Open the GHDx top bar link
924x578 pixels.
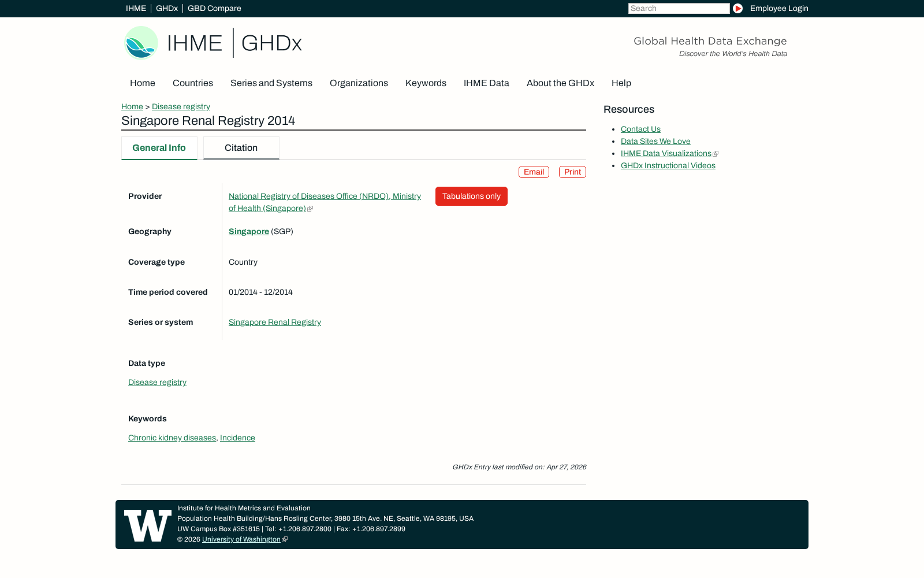click(167, 9)
